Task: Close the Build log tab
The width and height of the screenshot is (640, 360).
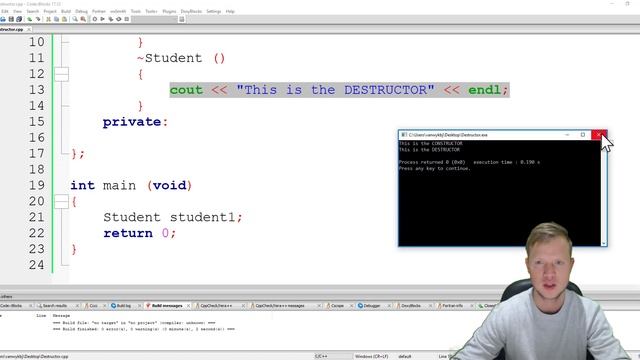Action: (140, 306)
